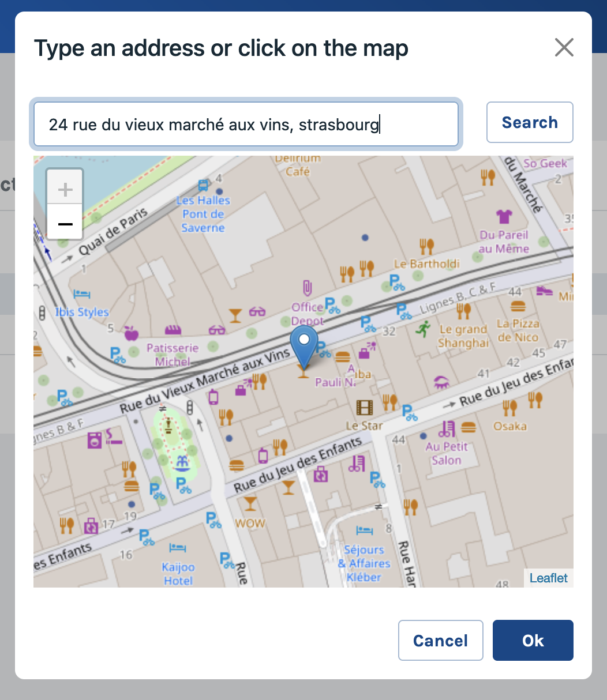The width and height of the screenshot is (607, 700).
Task: Click the Au Petit Salon music icon
Action: click(447, 428)
